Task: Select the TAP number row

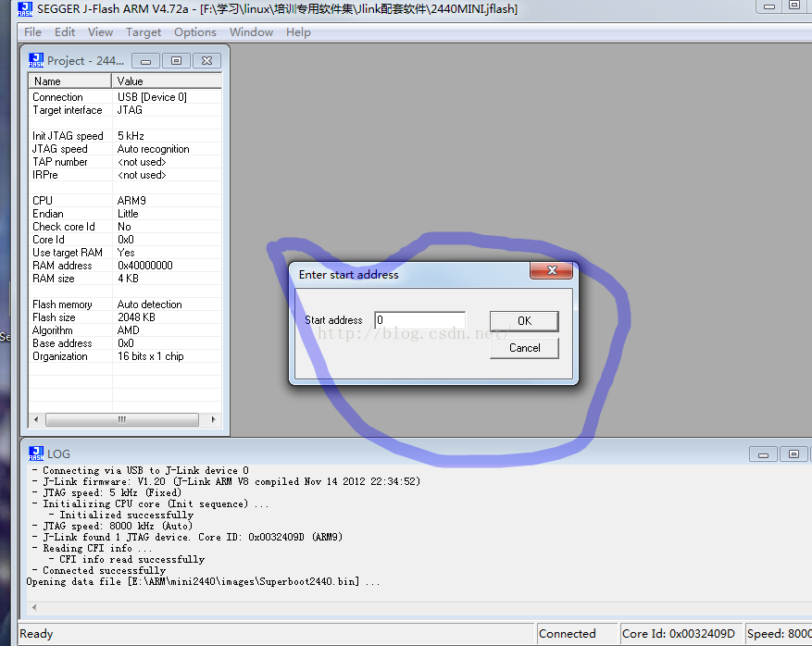Action: [x=125, y=161]
